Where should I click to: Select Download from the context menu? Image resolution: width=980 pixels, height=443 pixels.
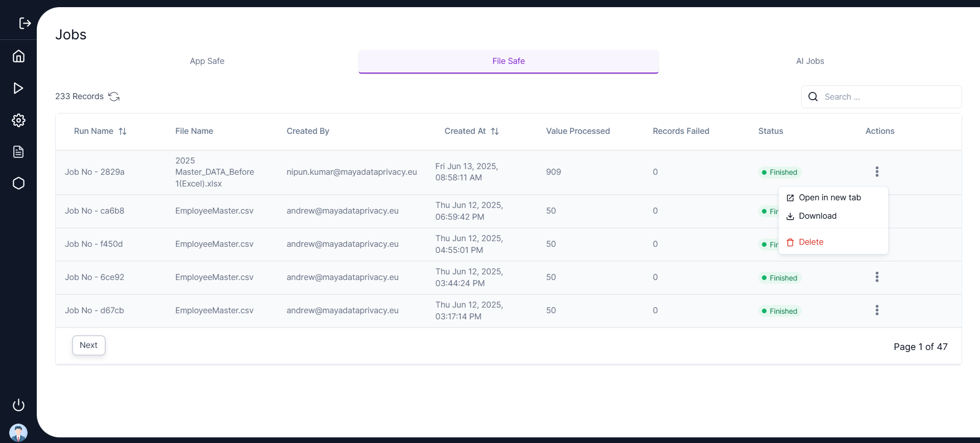(x=817, y=216)
